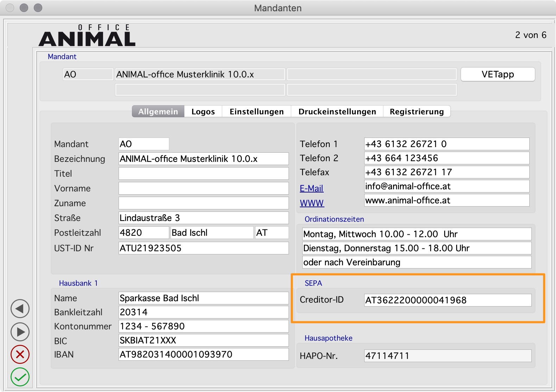The width and height of the screenshot is (556, 392).
Task: Select the Druckeinstellungen tab
Action: point(337,112)
